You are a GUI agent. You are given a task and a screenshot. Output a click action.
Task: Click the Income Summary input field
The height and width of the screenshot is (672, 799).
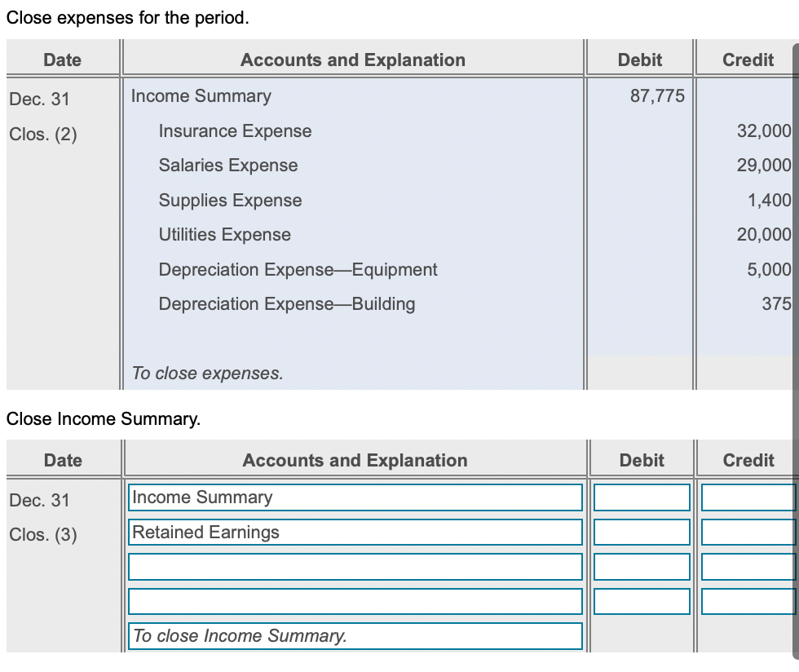[x=355, y=497]
